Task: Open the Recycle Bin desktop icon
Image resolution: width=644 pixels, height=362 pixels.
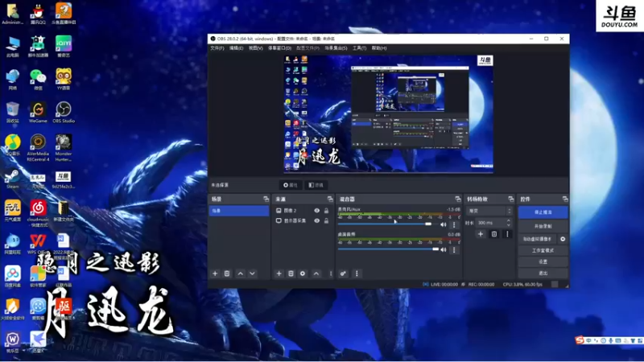Action: (12, 112)
